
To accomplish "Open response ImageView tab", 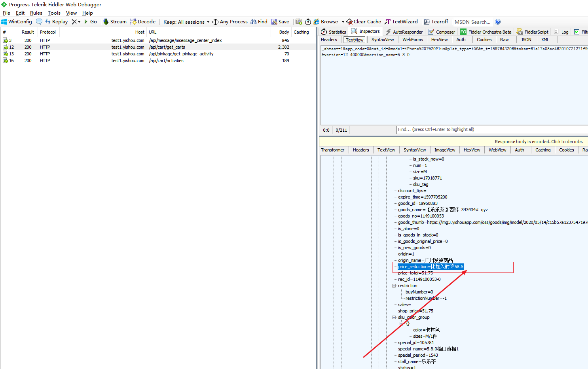I will 445,150.
